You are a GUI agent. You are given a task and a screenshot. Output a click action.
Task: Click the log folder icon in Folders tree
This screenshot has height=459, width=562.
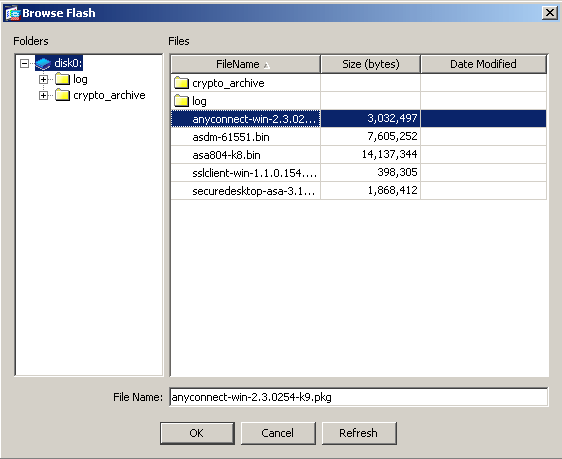point(62,79)
